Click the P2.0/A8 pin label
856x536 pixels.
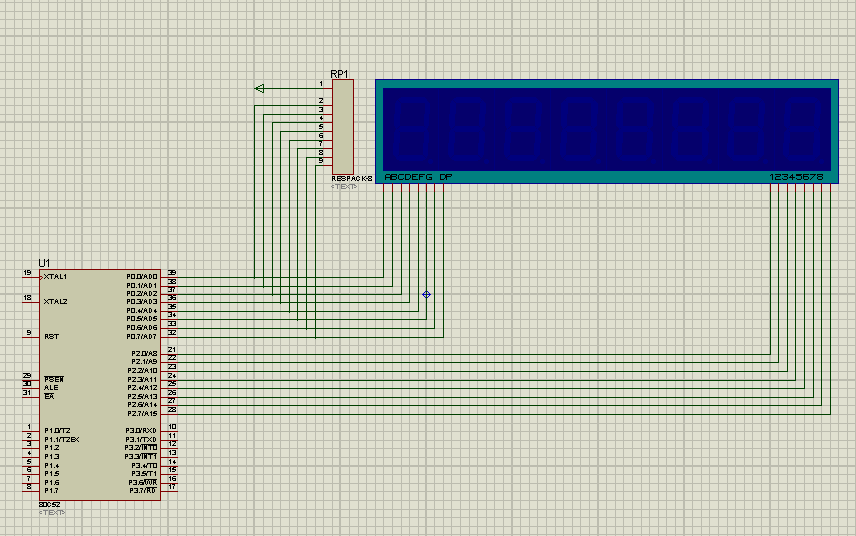(144, 354)
